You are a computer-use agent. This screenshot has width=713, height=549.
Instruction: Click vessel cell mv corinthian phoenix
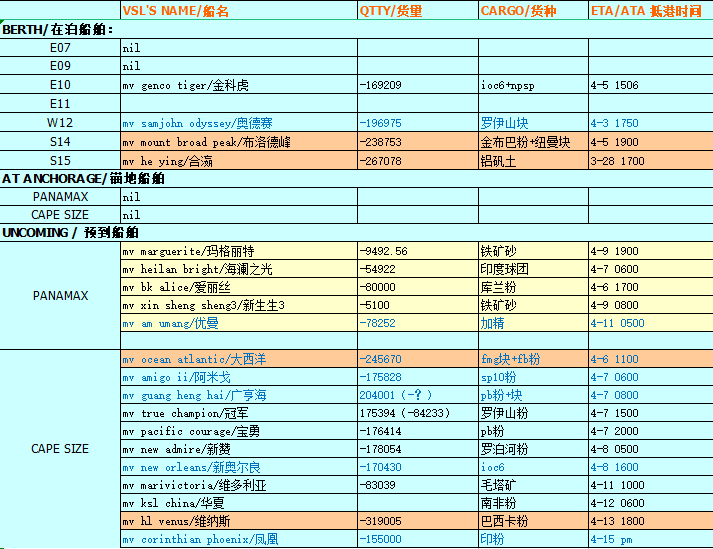point(239,539)
